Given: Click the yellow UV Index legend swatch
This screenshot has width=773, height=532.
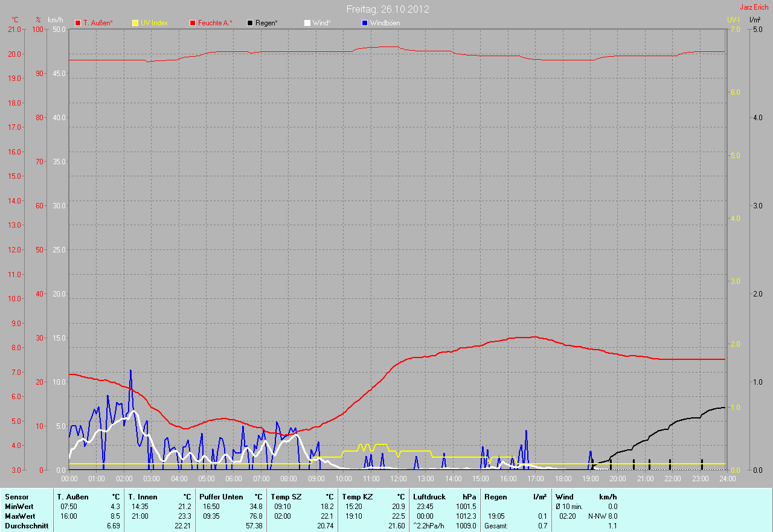Looking at the screenshot, I should [x=135, y=23].
